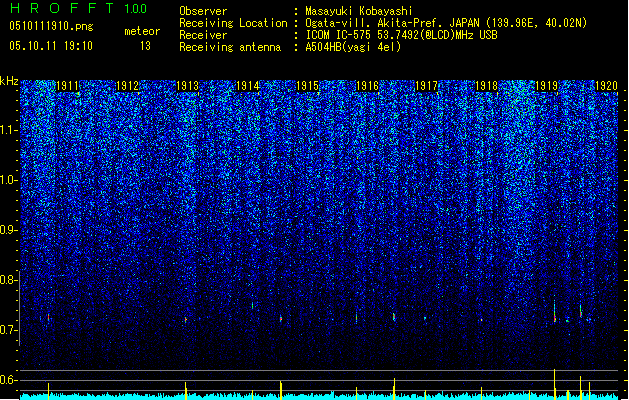Click the HROFFT 1.0.0 title text
This screenshot has width=629, height=400.
[x=79, y=8]
